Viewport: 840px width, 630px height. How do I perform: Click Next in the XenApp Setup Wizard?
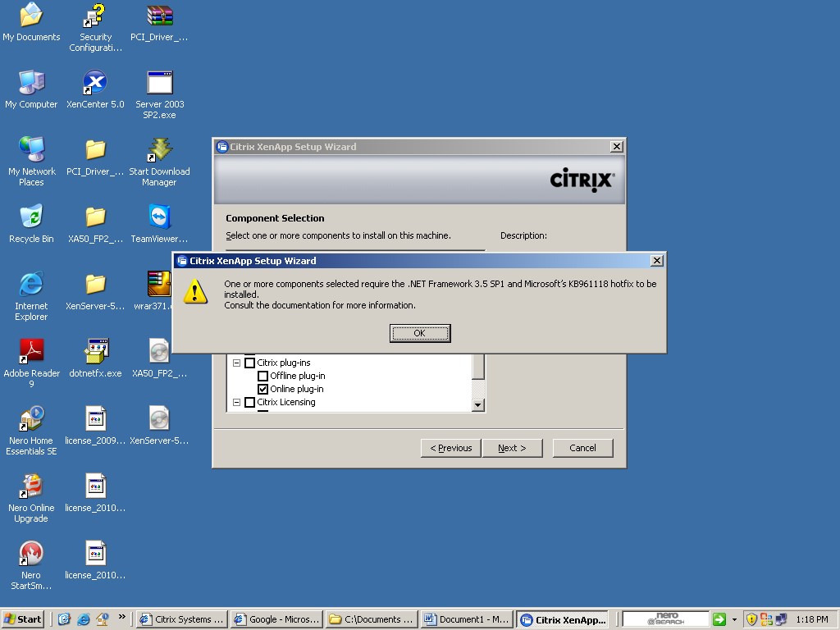coord(512,448)
